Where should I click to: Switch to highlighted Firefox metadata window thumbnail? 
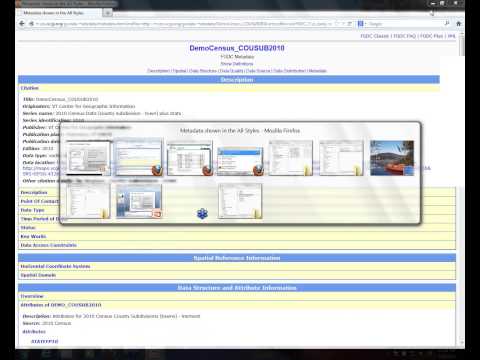138,158
